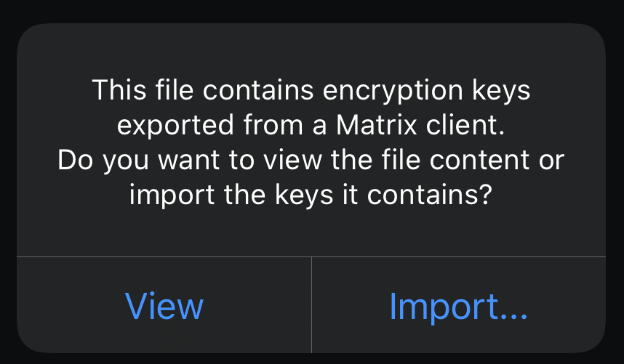The width and height of the screenshot is (624, 364).
Task: Click the dark backdrop outside the alert
Action: [312, 10]
